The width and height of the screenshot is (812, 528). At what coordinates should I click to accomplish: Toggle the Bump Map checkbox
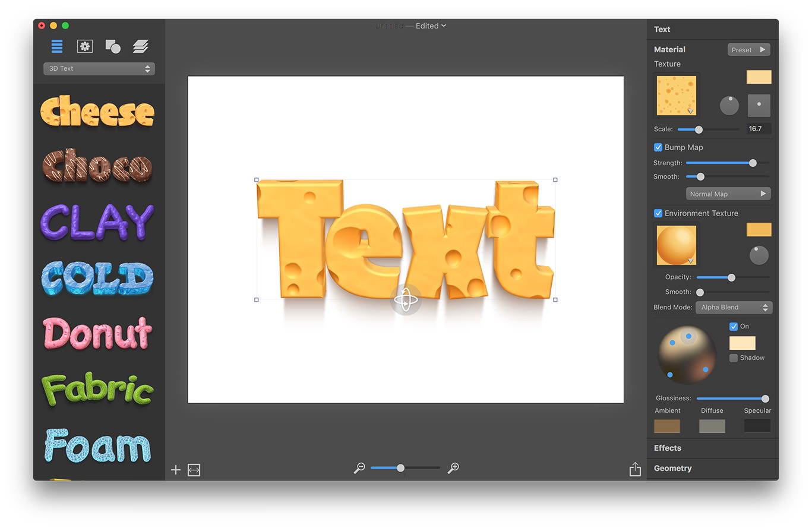tap(658, 147)
